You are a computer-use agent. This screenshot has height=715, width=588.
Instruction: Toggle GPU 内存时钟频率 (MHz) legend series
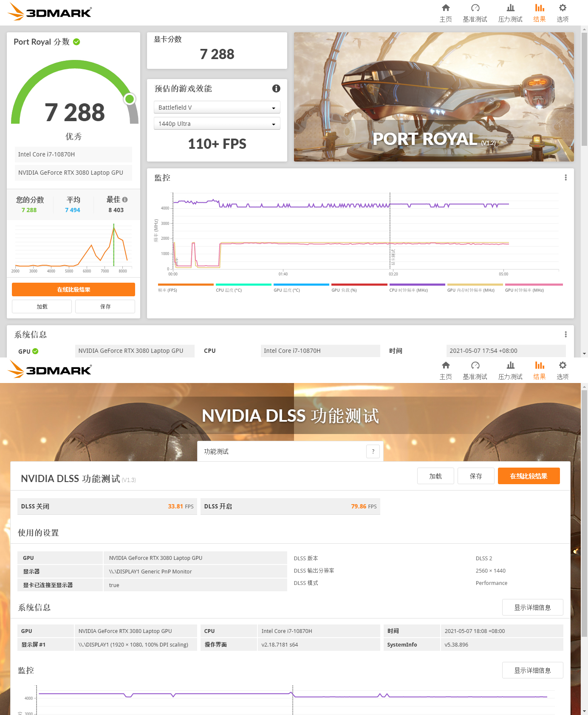475,288
